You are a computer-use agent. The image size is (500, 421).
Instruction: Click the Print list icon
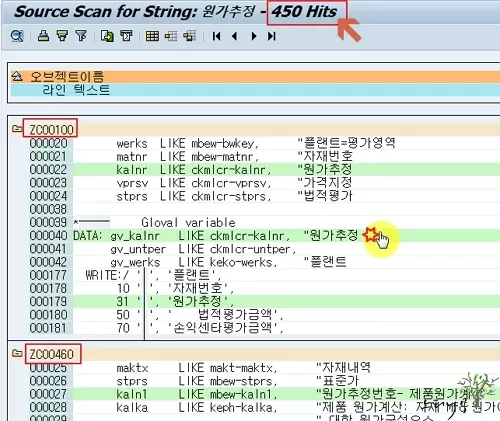click(43, 35)
